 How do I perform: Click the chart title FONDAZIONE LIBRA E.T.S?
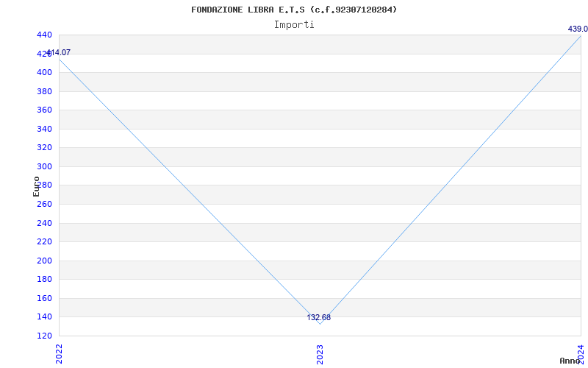tap(294, 10)
